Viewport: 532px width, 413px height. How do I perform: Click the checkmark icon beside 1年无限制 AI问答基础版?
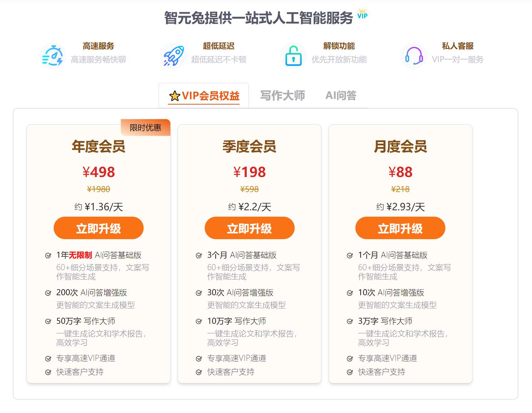pyautogui.click(x=48, y=256)
